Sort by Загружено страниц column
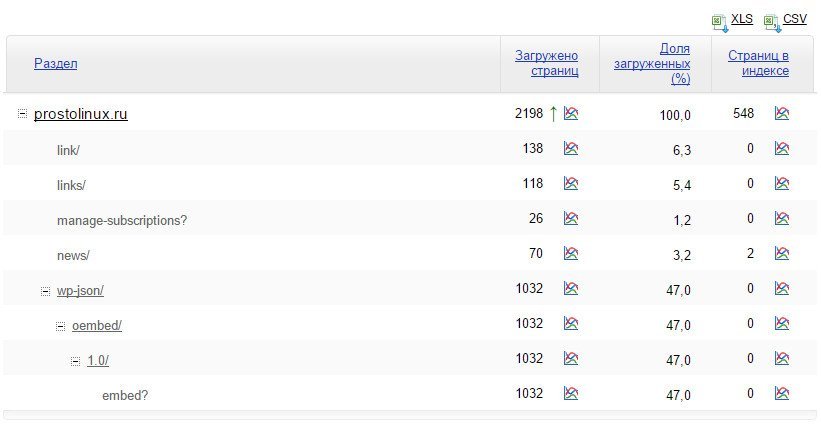This screenshot has width=821, height=428. [x=547, y=63]
